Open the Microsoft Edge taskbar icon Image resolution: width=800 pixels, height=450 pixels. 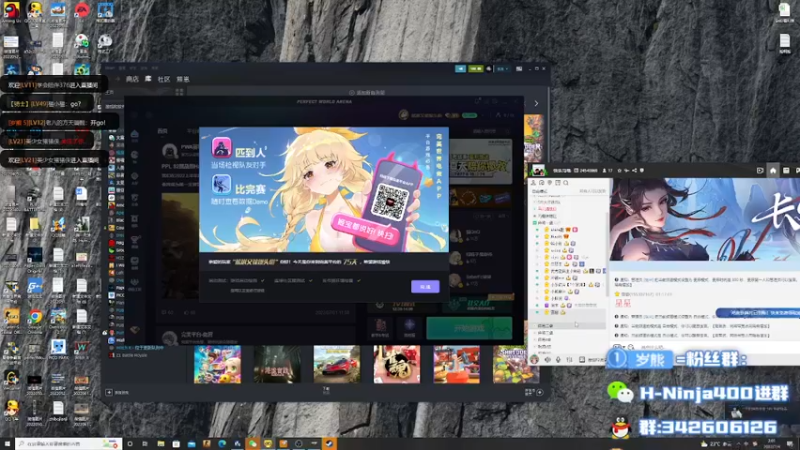coord(222,444)
